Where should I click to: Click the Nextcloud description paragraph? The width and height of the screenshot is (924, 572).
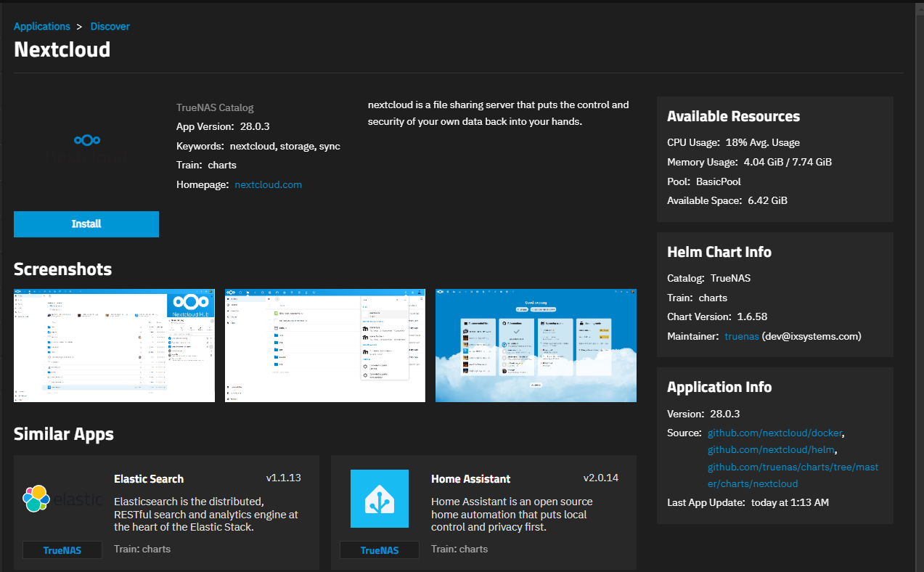coord(499,113)
